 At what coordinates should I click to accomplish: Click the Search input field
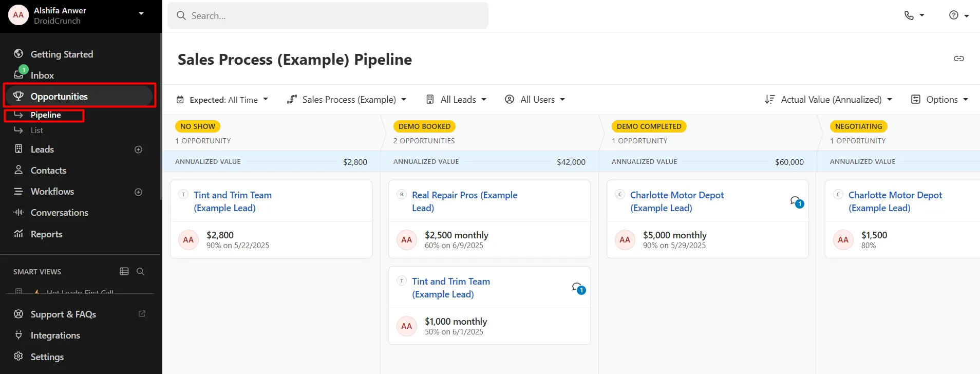pyautogui.click(x=329, y=16)
